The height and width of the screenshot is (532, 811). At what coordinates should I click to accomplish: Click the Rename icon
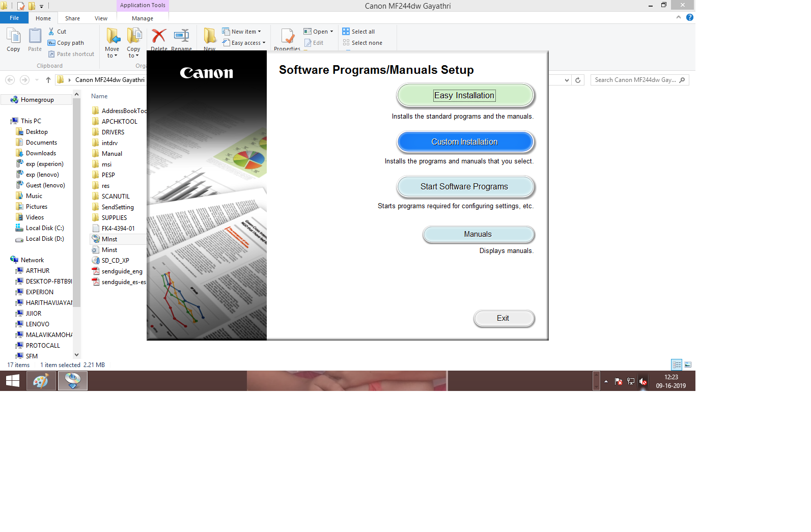181,36
